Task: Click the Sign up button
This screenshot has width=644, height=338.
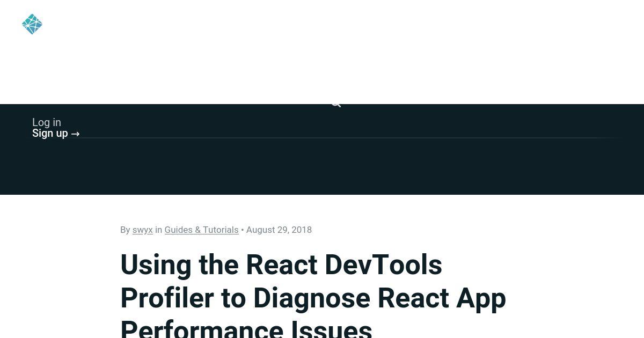Action: [x=56, y=133]
